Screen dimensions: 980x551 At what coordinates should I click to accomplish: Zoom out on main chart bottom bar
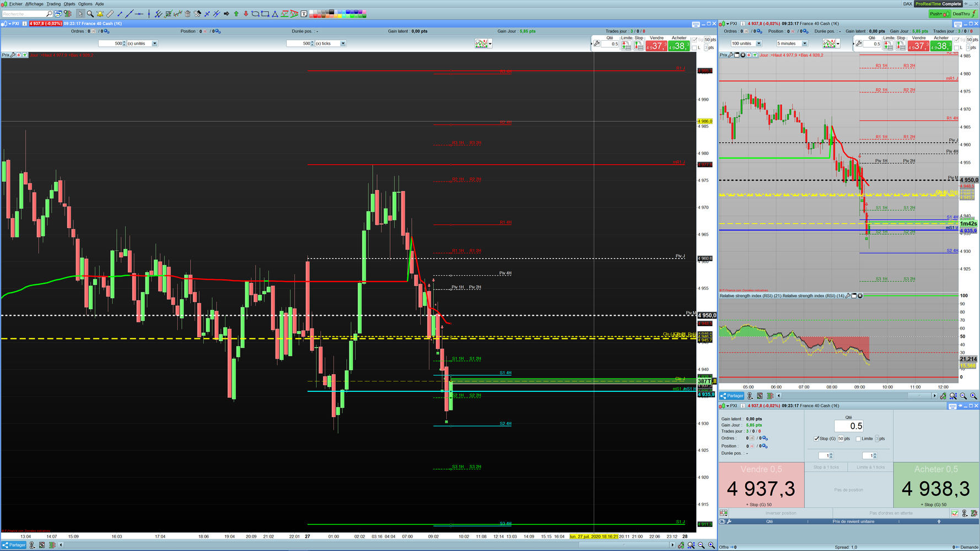click(701, 545)
